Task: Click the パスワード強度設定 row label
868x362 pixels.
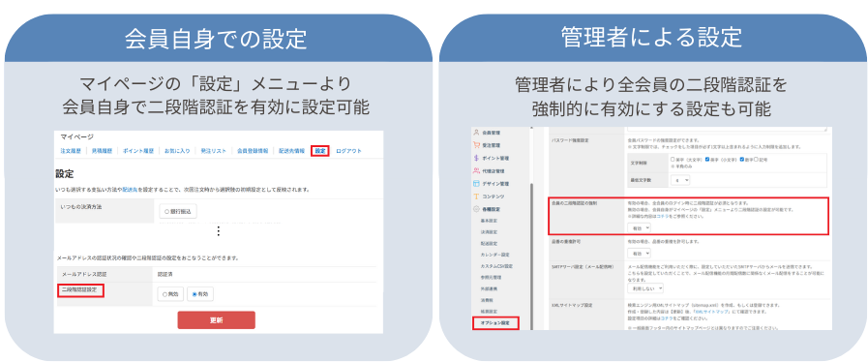Action: pyautogui.click(x=571, y=140)
